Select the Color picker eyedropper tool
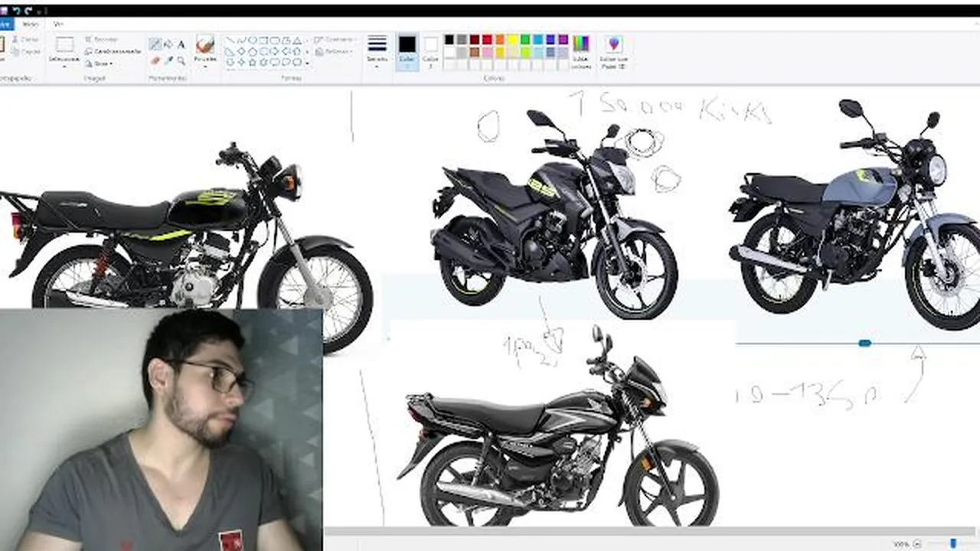The width and height of the screenshot is (980, 551). 168,60
